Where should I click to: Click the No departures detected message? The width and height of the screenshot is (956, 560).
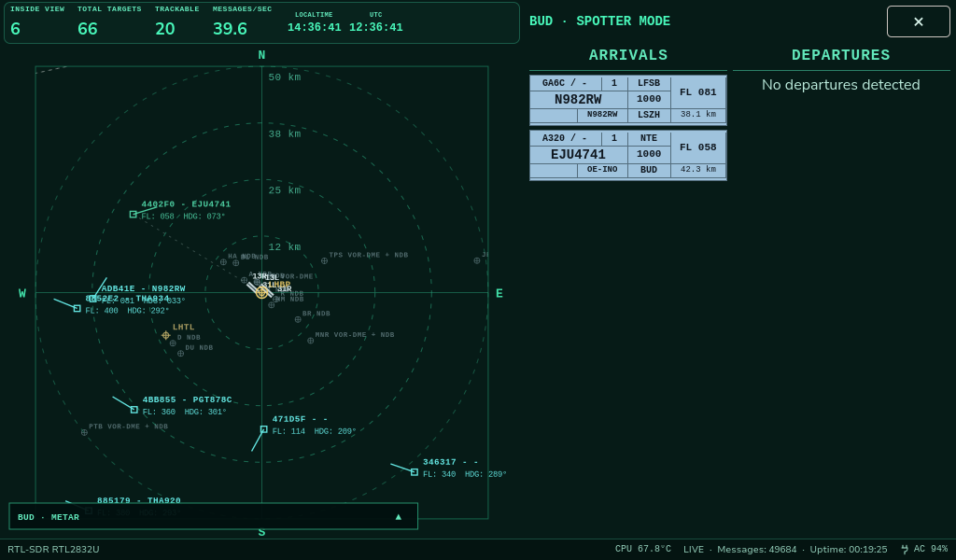(841, 85)
